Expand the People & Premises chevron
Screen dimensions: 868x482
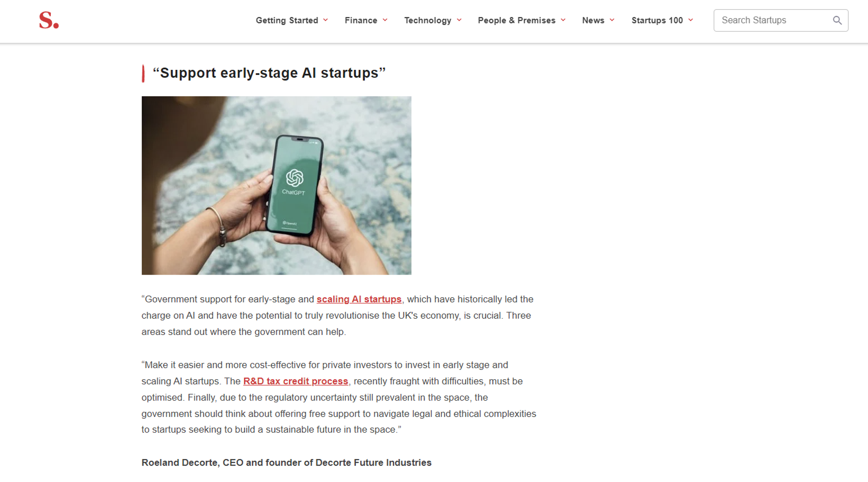[x=563, y=20]
